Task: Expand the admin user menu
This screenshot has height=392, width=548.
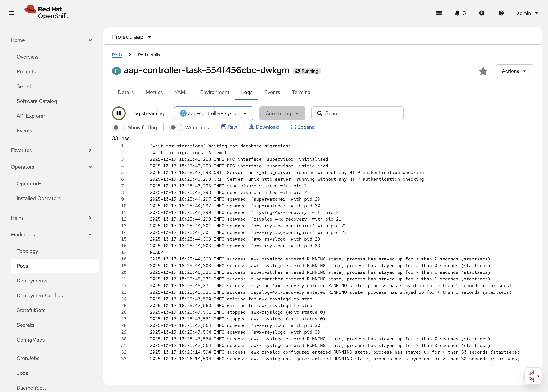Action: coord(527,13)
